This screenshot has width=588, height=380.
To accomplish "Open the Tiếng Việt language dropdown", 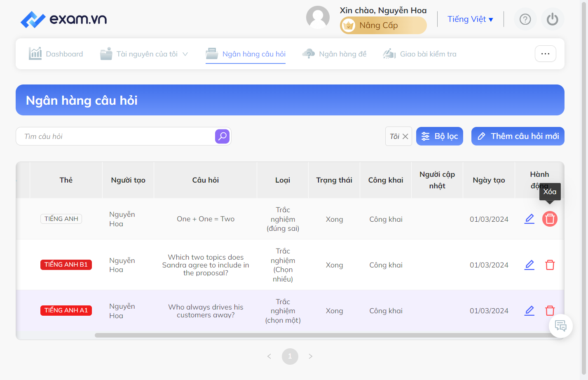I will [x=470, y=19].
